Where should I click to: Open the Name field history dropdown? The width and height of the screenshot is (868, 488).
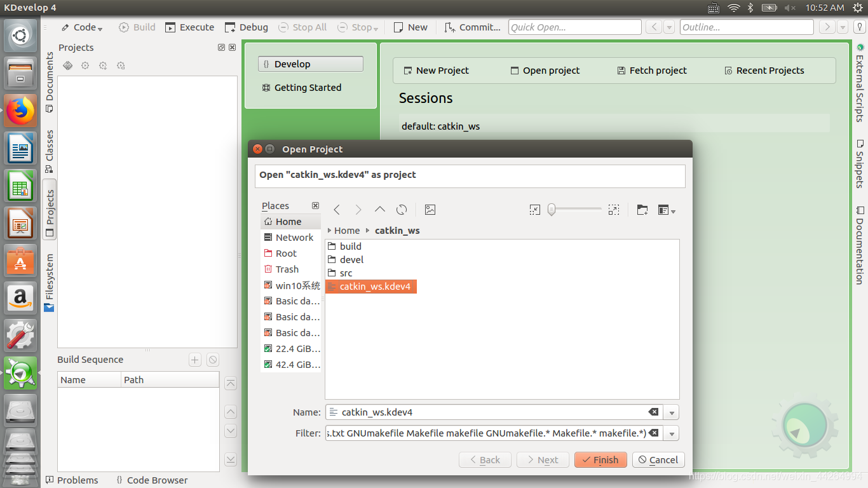pos(672,412)
